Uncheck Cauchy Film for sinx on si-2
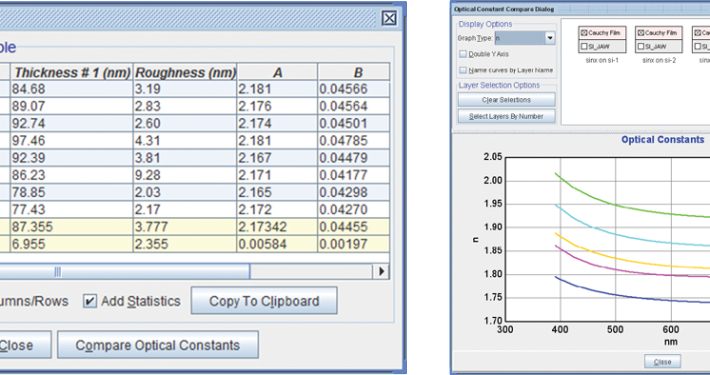Viewport: 710px width, 375px height. 641,33
